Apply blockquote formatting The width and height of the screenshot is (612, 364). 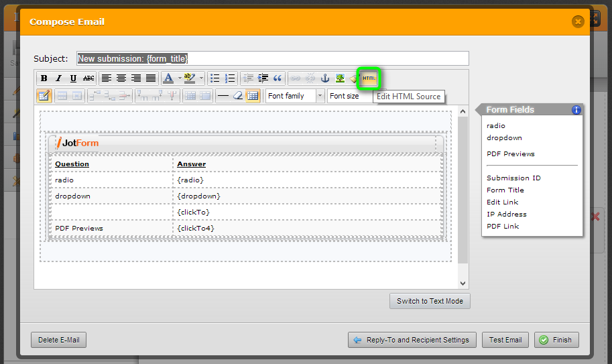(278, 78)
